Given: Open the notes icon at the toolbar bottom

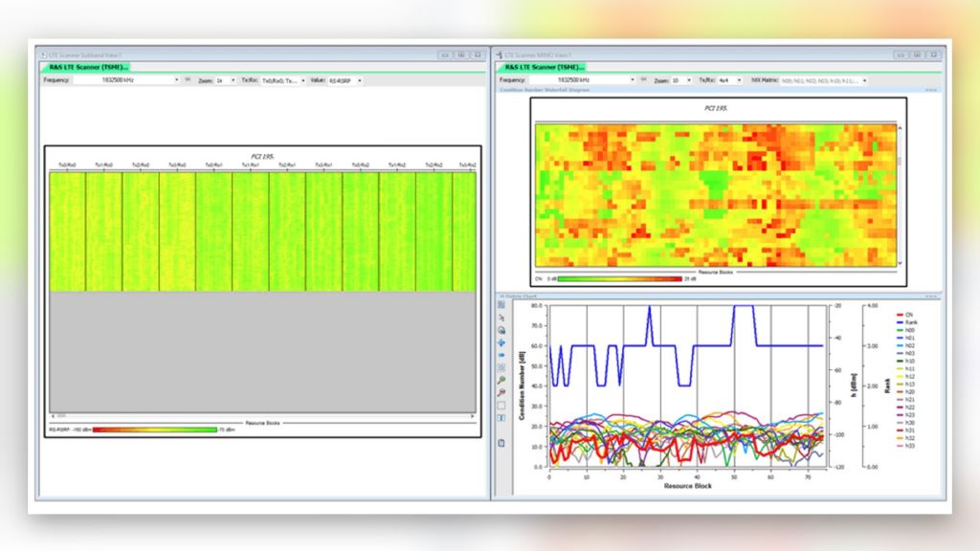Looking at the screenshot, I should [501, 440].
